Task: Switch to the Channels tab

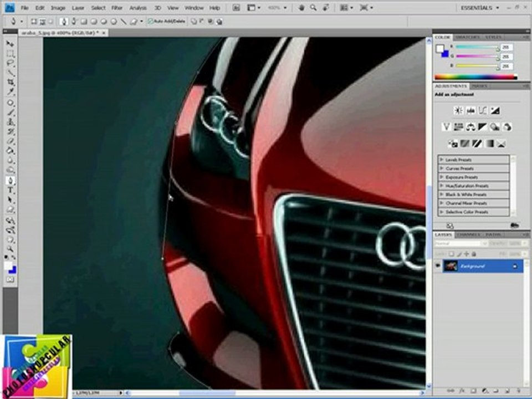Action: coord(469,234)
